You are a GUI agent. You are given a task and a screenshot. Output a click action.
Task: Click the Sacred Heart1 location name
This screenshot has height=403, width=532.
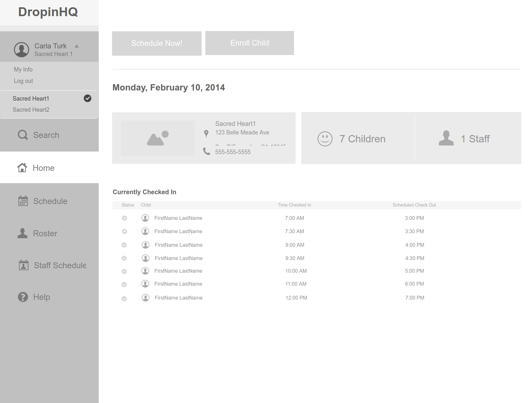coord(235,124)
